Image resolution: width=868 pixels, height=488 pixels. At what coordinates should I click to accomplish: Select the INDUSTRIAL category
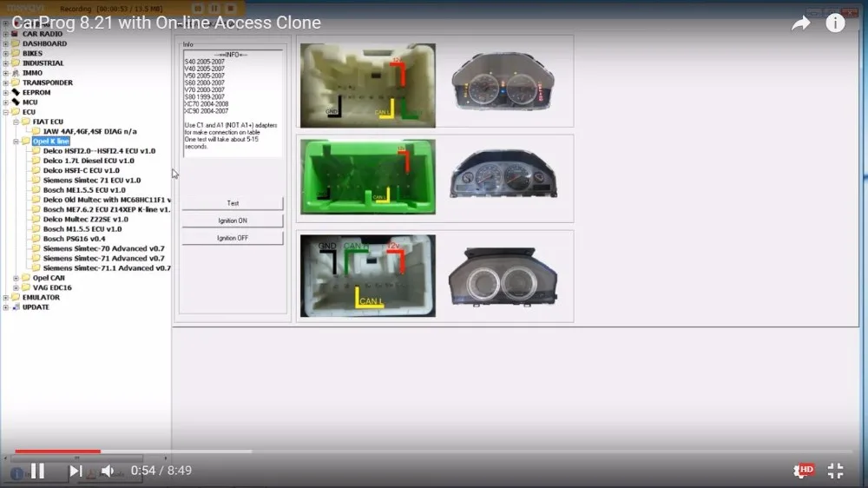[x=43, y=63]
